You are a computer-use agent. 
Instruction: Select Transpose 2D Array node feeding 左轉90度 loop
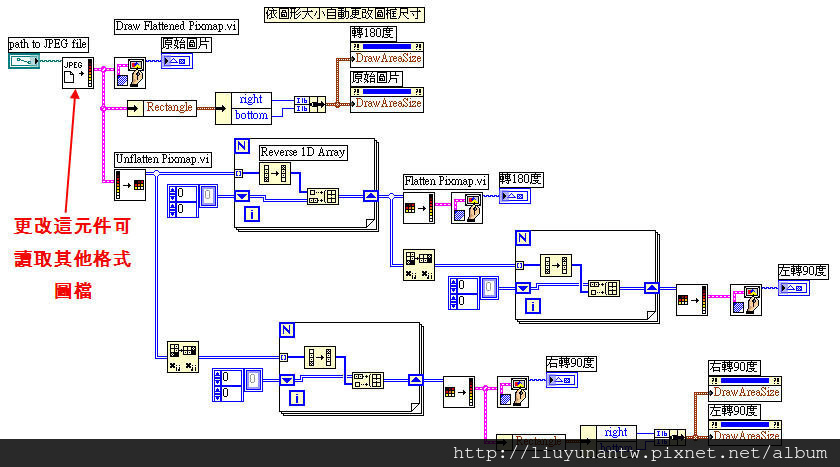pyautogui.click(x=419, y=265)
